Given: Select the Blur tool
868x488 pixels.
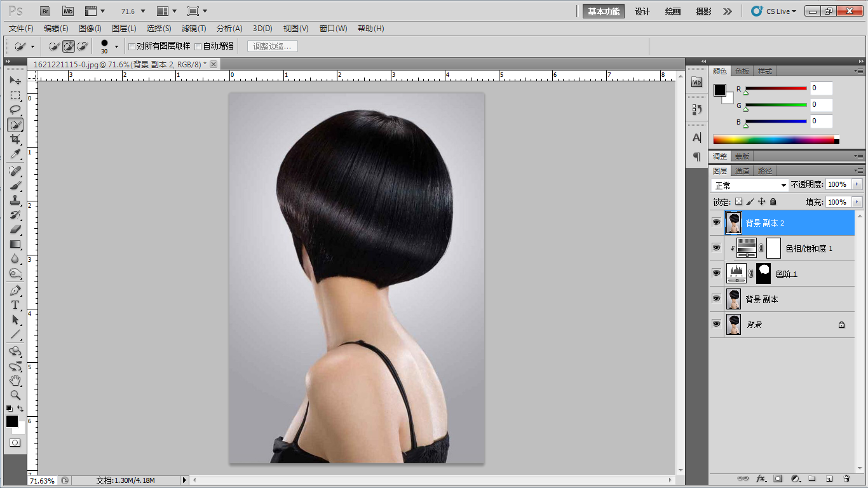Looking at the screenshot, I should click(x=15, y=259).
